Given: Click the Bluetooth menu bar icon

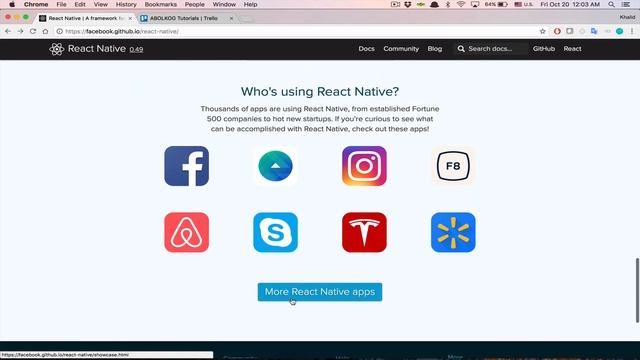Looking at the screenshot, I should [448, 4].
